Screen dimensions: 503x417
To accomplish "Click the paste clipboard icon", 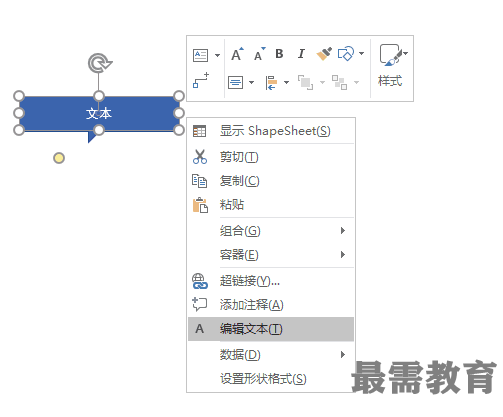I will point(200,205).
